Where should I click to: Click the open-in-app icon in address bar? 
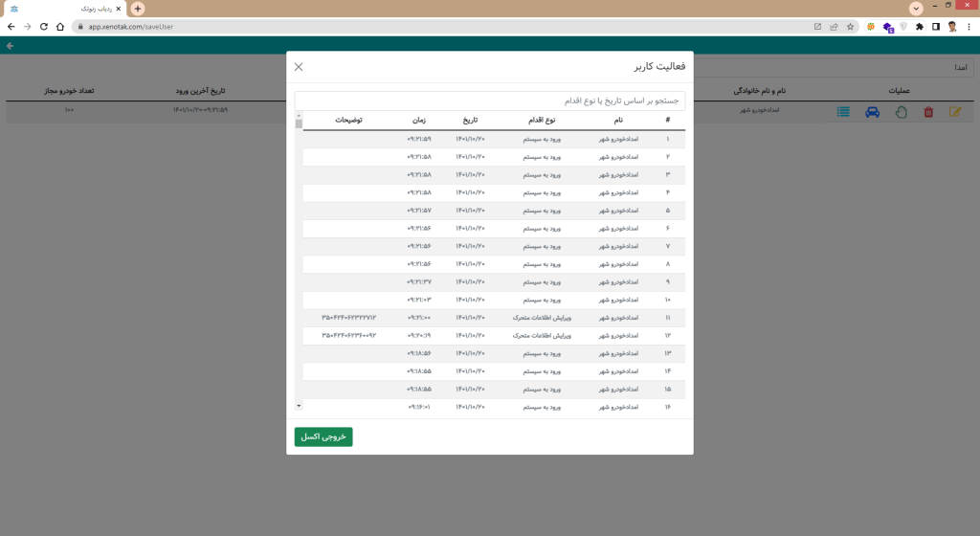click(x=817, y=26)
